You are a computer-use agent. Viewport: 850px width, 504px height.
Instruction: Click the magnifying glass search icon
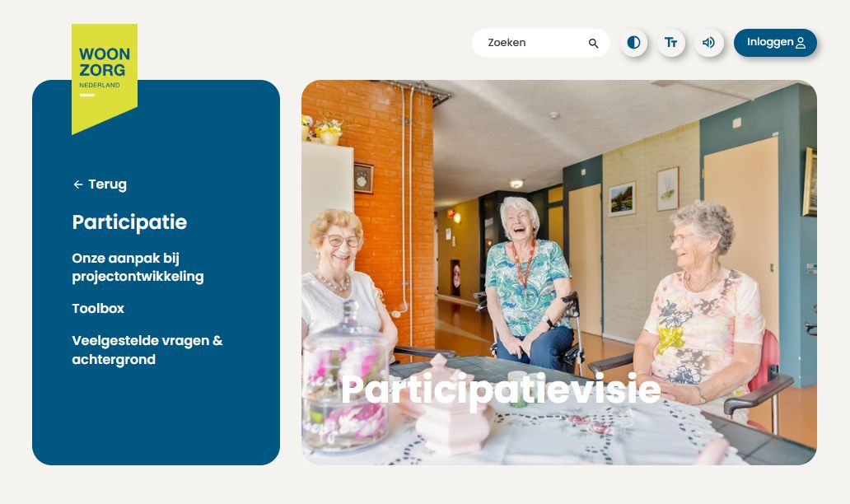(594, 44)
